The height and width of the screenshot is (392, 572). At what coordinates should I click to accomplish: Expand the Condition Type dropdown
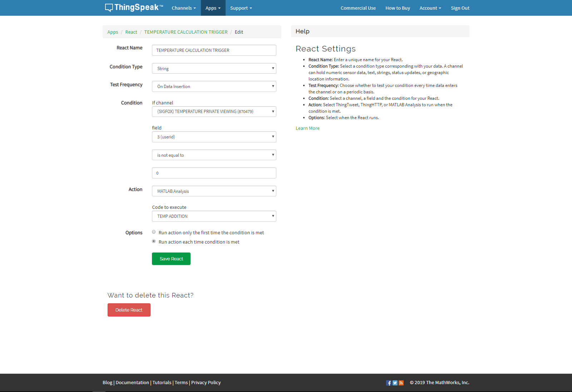pyautogui.click(x=214, y=68)
